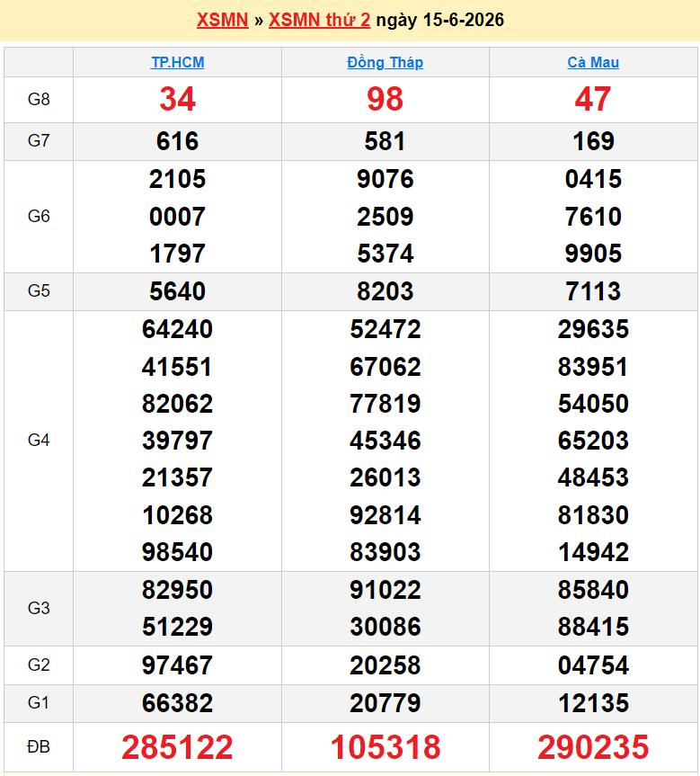Viewport: 700px width, 776px height.
Task: Click the G5 row label
Action: 39,290
